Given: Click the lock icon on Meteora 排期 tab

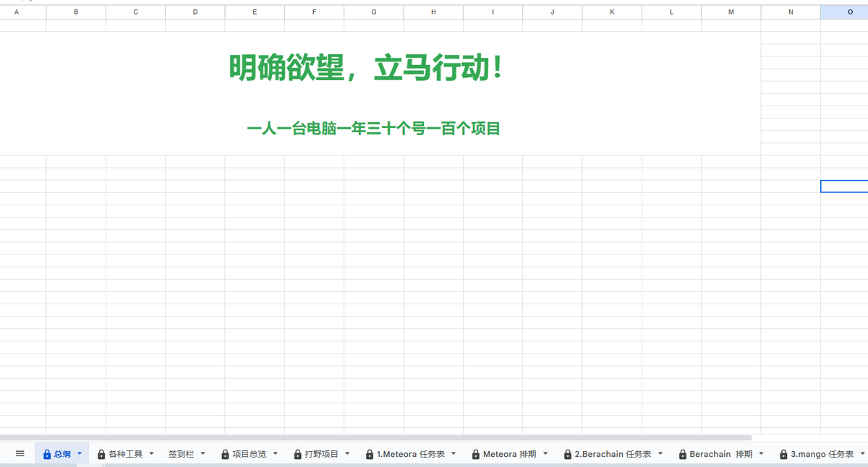Looking at the screenshot, I should coord(476,454).
